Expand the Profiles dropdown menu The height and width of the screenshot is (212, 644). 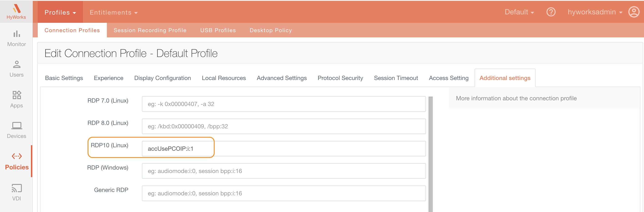click(60, 12)
